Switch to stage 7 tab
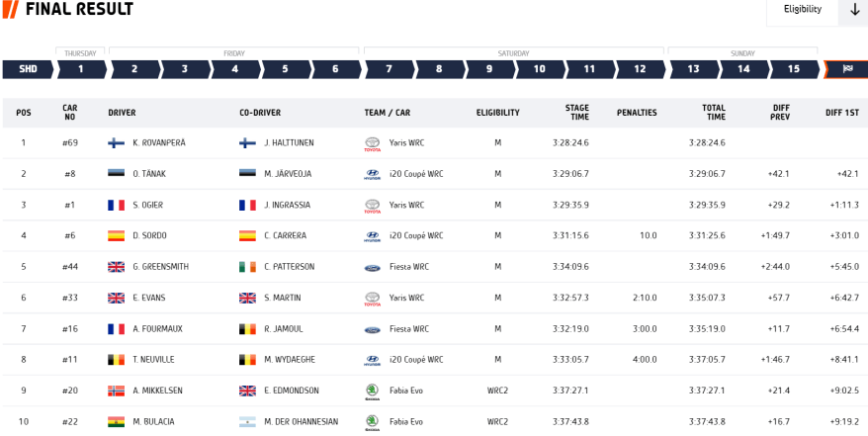The image size is (868, 436). (389, 69)
